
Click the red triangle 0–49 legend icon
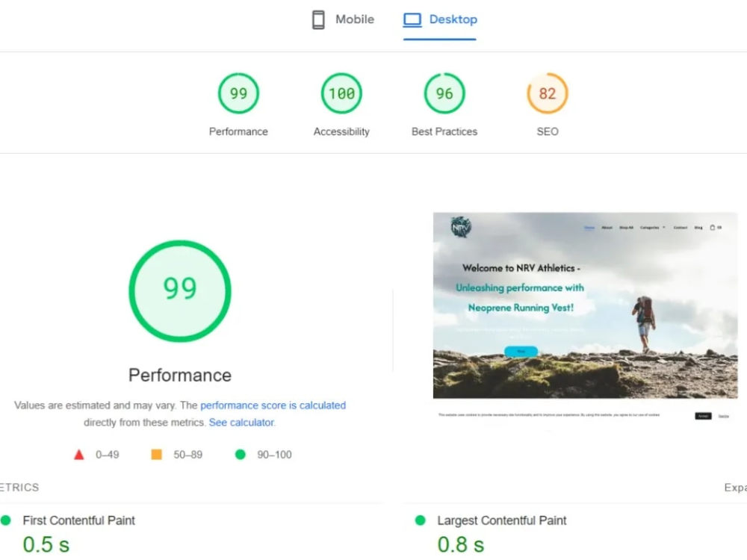79,455
